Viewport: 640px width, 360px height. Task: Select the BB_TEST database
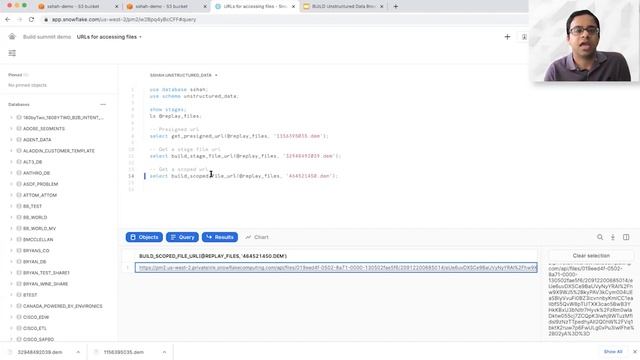(x=32, y=206)
